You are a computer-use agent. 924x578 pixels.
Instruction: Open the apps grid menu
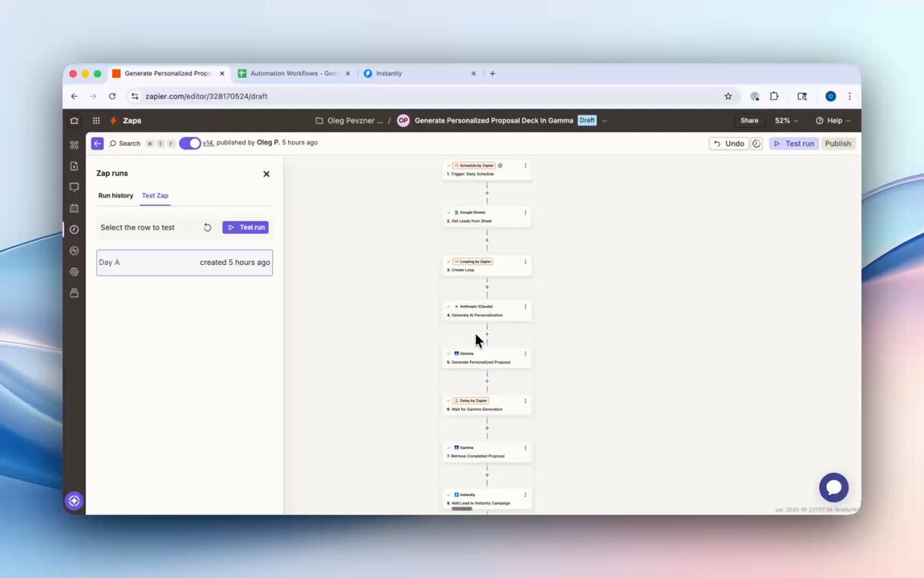pos(96,120)
